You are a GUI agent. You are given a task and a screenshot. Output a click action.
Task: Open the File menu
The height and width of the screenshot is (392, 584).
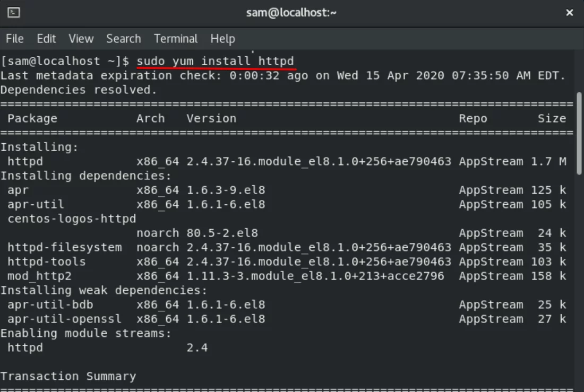(x=15, y=39)
